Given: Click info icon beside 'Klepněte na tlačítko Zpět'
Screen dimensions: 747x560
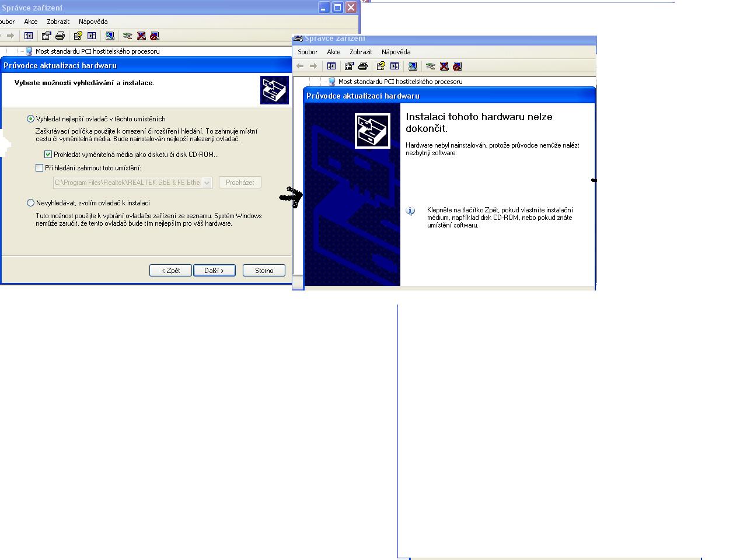Looking at the screenshot, I should [410, 211].
